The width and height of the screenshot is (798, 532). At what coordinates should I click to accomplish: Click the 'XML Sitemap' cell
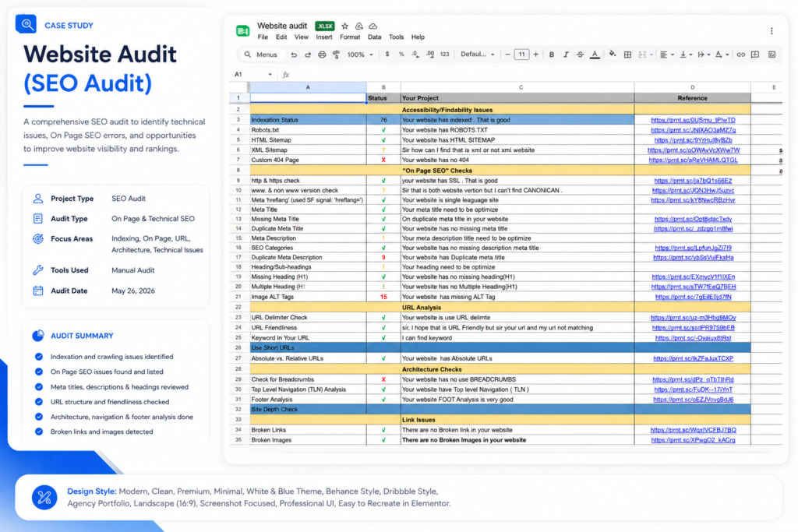[x=308, y=150]
